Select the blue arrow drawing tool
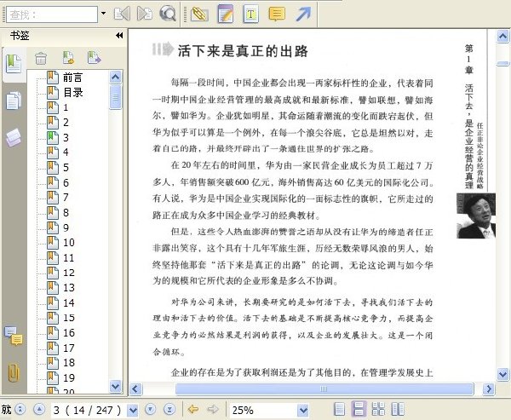Viewport: 511px width, 420px height. [303, 14]
